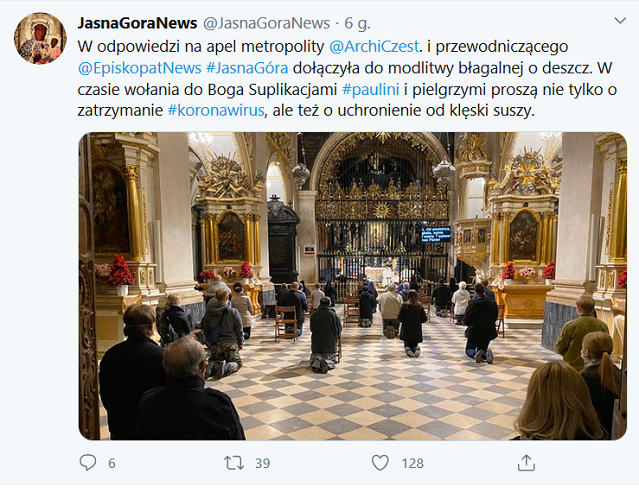Viewport: 639px width, 493px height.
Task: Click the blue screen in the photo
Action: point(436,234)
